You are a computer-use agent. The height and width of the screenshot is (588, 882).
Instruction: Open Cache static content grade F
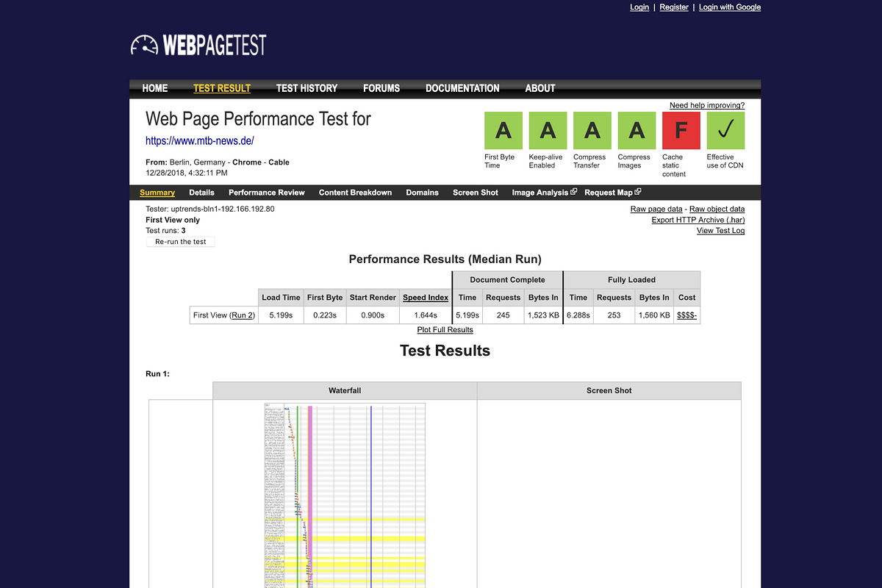[681, 131]
